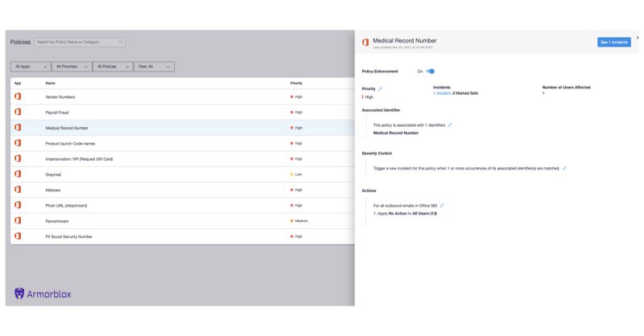Open the Graymail policy
Image resolution: width=644 pixels, height=336 pixels.
[53, 174]
